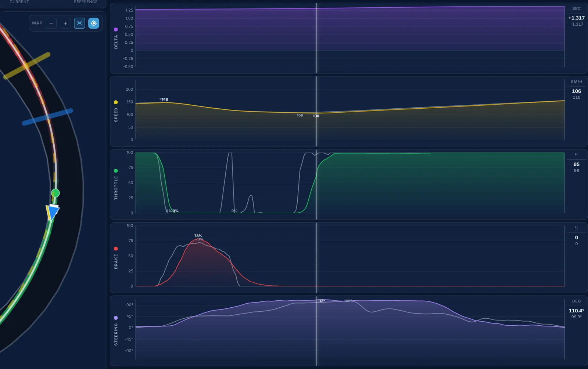Click the 98 reference throttle value
The image size is (588, 369).
click(576, 170)
